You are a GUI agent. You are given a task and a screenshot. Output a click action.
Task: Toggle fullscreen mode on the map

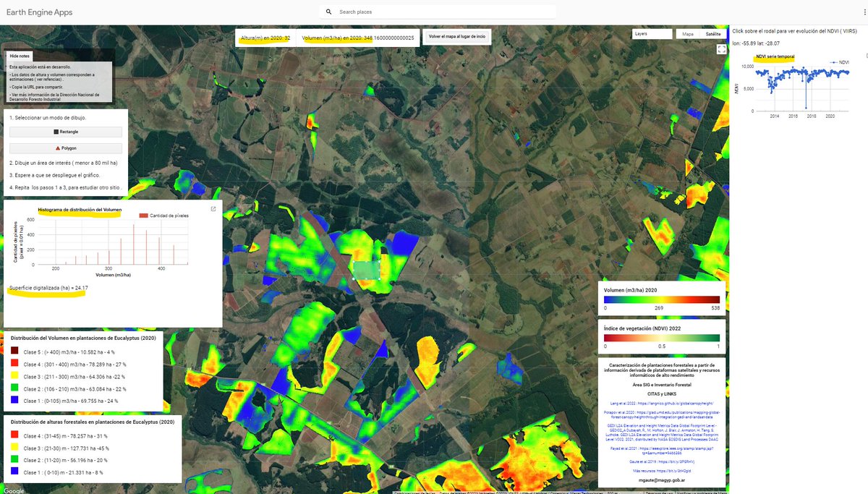720,49
